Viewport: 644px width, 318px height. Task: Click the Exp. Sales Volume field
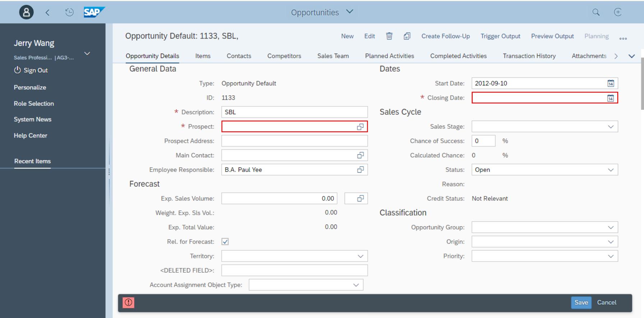[279, 199]
